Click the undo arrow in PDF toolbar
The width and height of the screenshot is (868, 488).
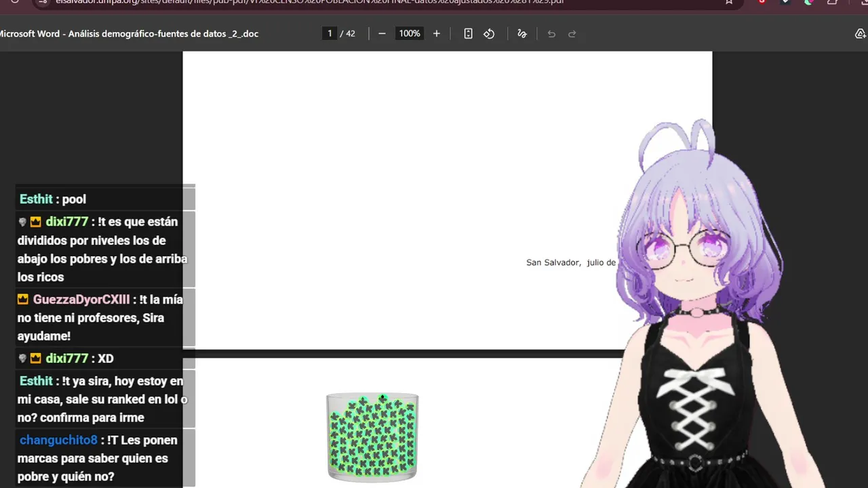[551, 33]
